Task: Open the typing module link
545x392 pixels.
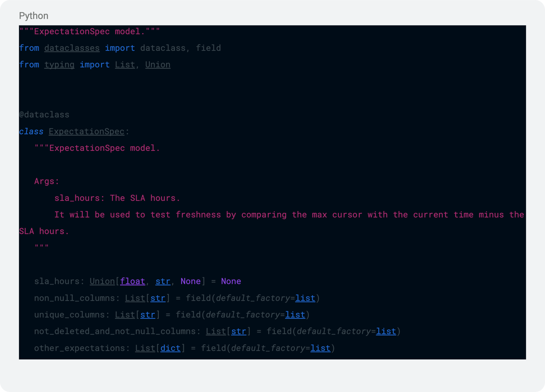Action: pos(59,65)
